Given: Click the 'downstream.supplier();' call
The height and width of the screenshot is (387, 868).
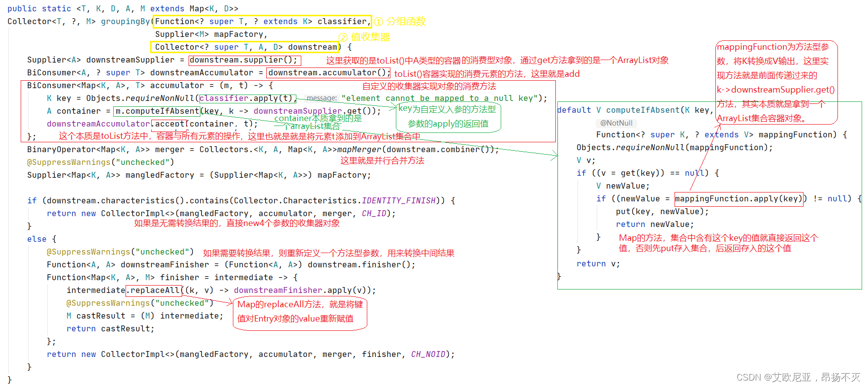Looking at the screenshot, I should (x=244, y=60).
